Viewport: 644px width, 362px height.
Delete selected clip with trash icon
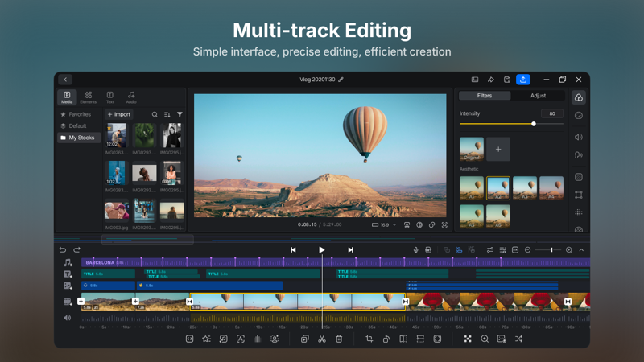(x=339, y=339)
